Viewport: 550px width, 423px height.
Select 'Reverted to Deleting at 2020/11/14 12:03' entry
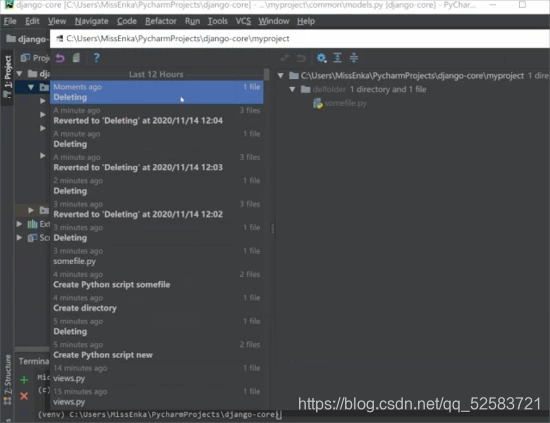coord(156,162)
